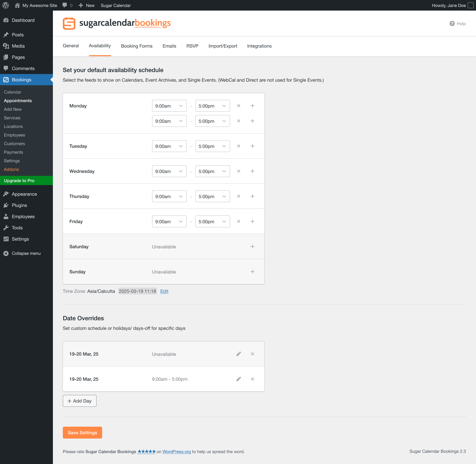Click the WordPress logo in admin bar
Image resolution: width=476 pixels, height=464 pixels.
coord(5,5)
